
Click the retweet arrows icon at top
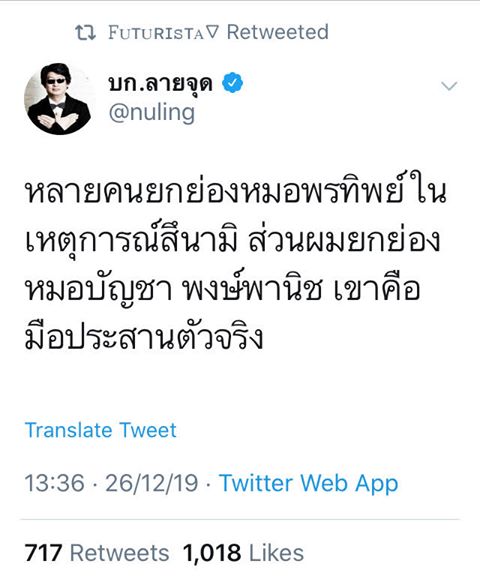pyautogui.click(x=85, y=33)
